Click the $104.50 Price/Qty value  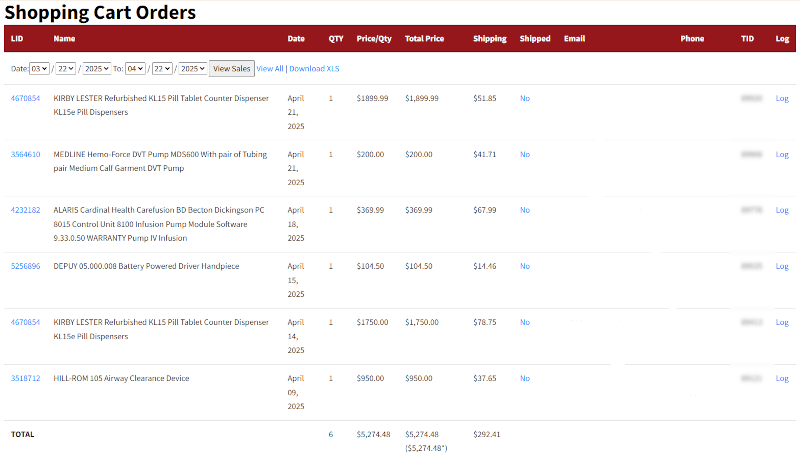[370, 266]
